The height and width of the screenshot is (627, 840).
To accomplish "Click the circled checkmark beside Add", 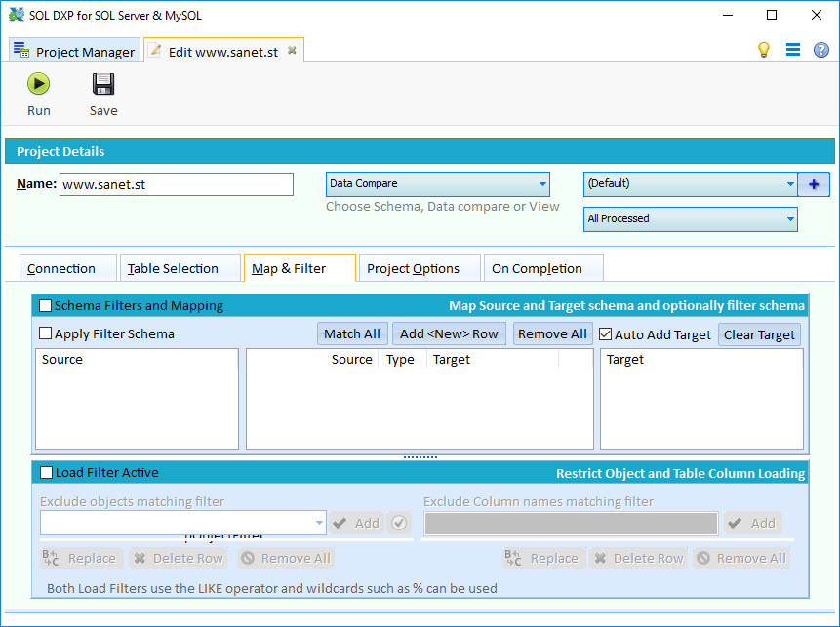I will tap(399, 523).
